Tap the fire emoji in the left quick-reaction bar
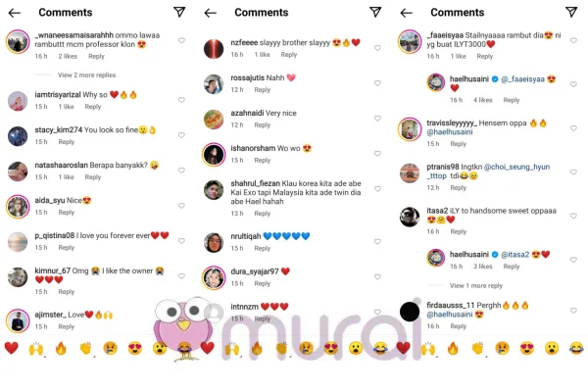The image size is (588, 392). click(x=61, y=349)
